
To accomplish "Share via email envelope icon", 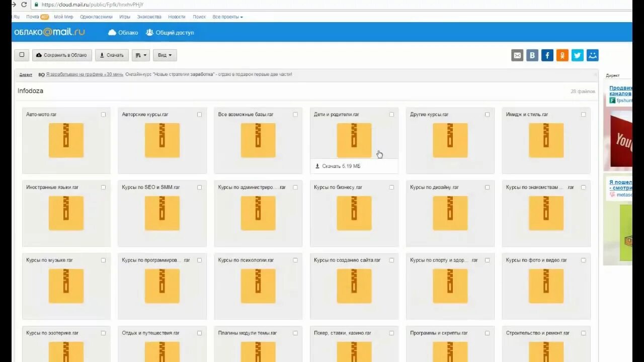I will point(517,55).
